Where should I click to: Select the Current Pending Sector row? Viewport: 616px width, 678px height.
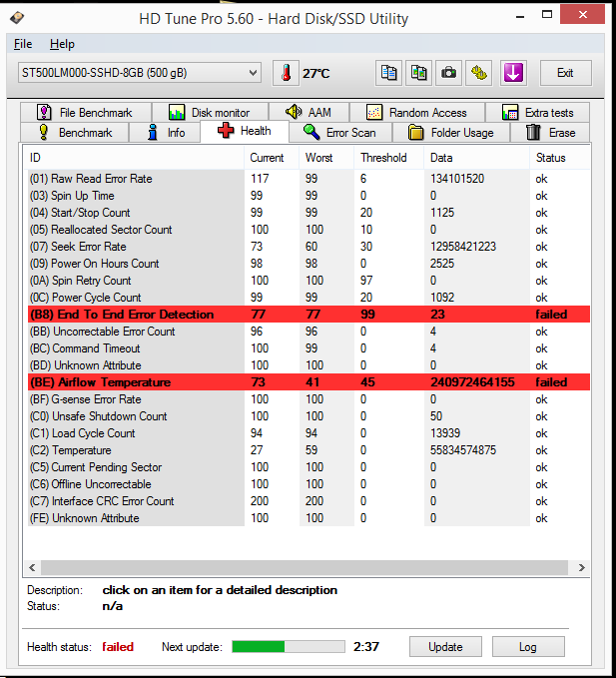[308, 467]
